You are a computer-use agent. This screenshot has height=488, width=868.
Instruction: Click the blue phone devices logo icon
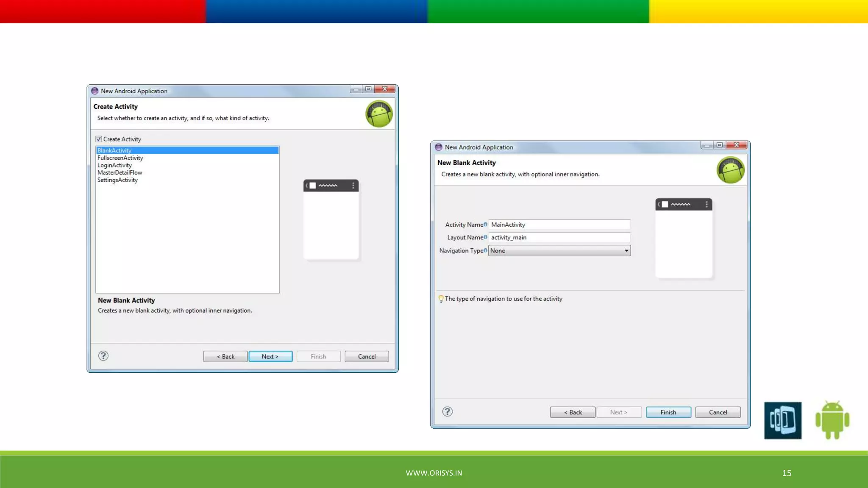tap(782, 420)
